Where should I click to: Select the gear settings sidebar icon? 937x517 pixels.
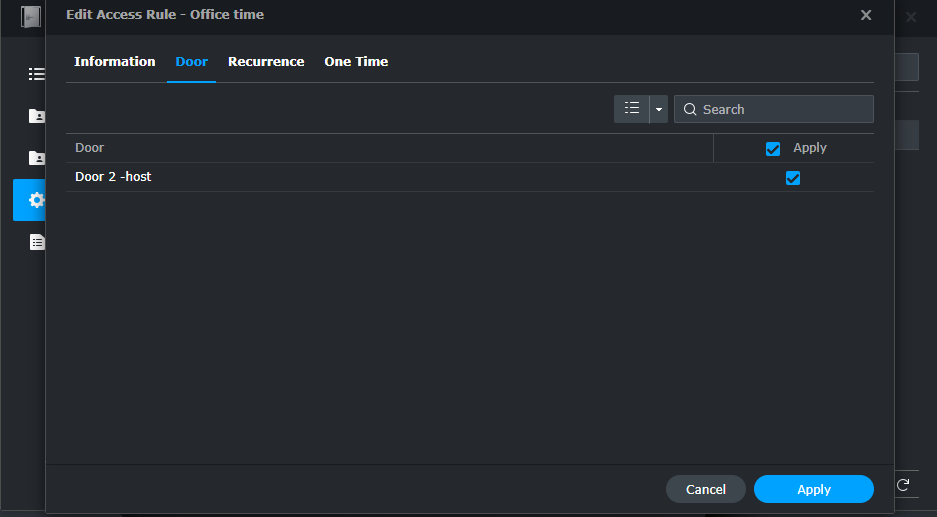pyautogui.click(x=36, y=200)
